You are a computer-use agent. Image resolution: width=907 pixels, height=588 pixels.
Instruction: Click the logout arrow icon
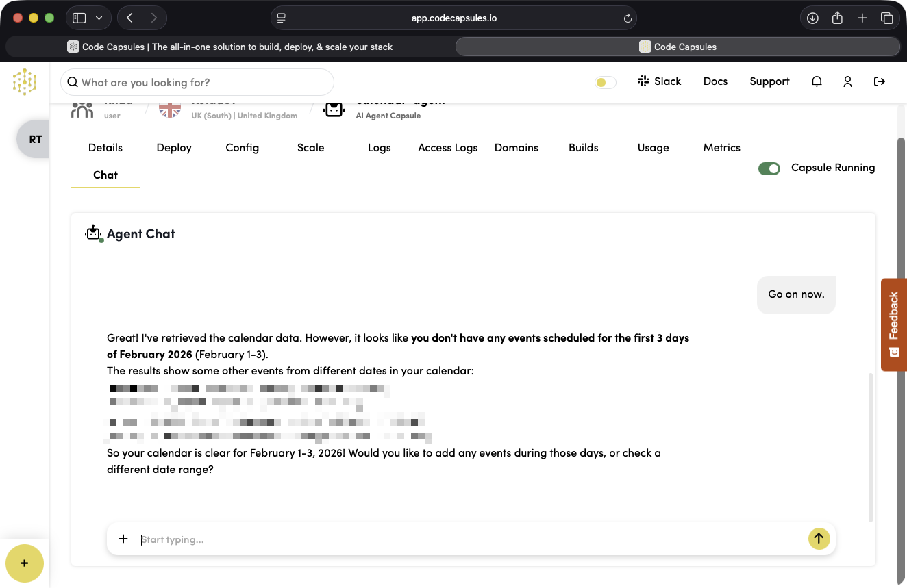[880, 81]
